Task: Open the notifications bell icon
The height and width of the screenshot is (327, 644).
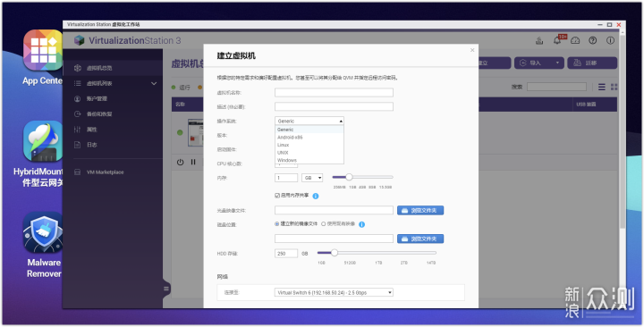Action: click(557, 40)
